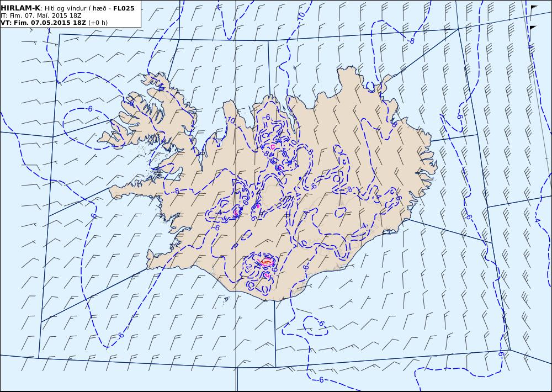The width and height of the screenshot is (552, 392).
Task: Click the HIRLAM-K title in the legend box
Action: [x=20, y=8]
